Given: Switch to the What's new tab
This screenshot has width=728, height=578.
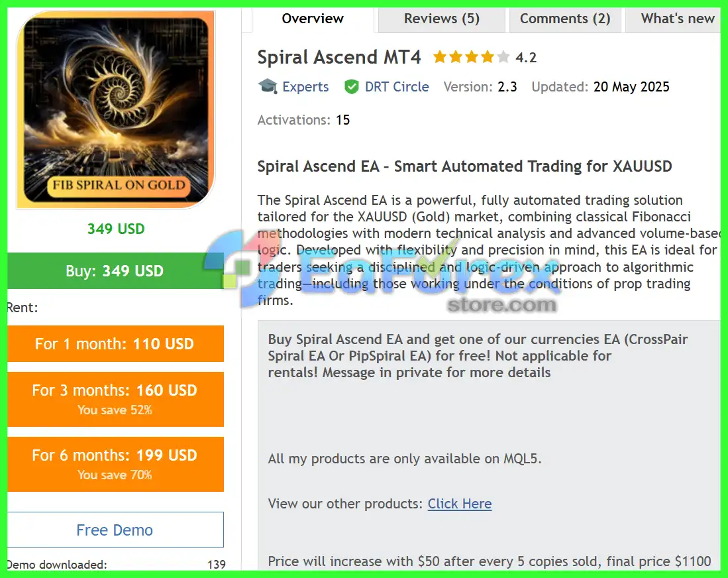Looking at the screenshot, I should tap(677, 19).
